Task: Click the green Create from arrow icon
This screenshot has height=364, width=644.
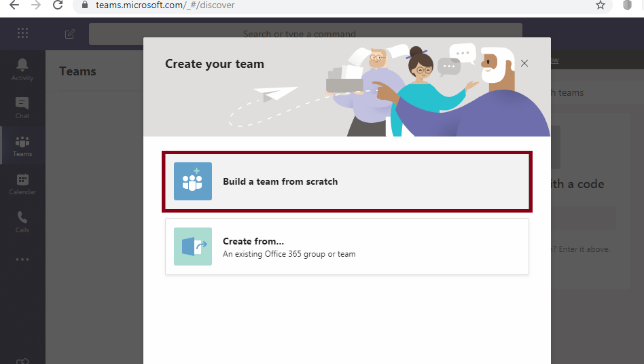Action: click(x=193, y=247)
